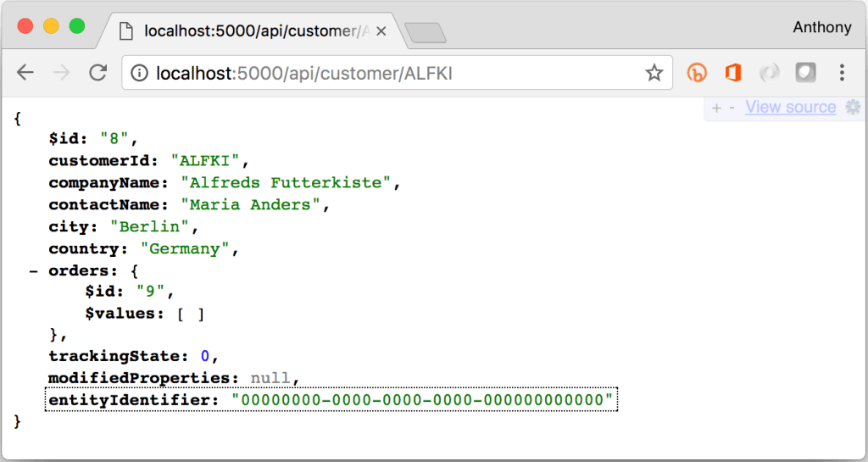Open the Office extension icon

click(733, 73)
